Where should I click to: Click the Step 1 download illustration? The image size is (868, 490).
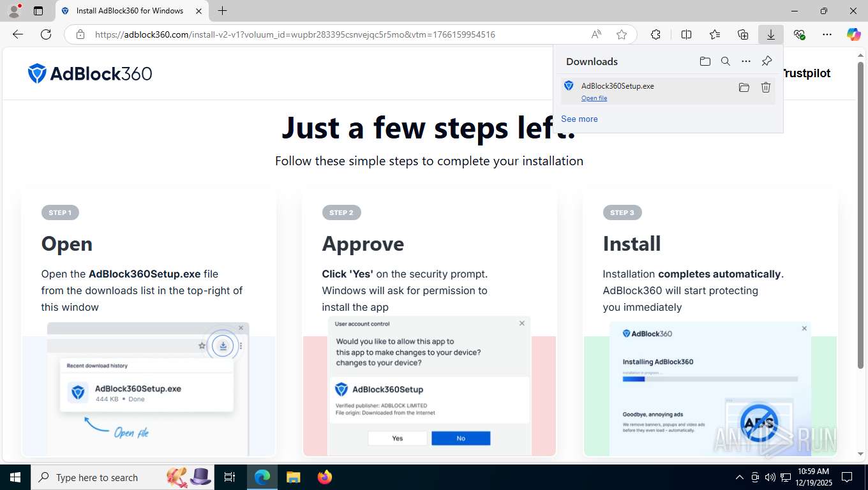(148, 389)
